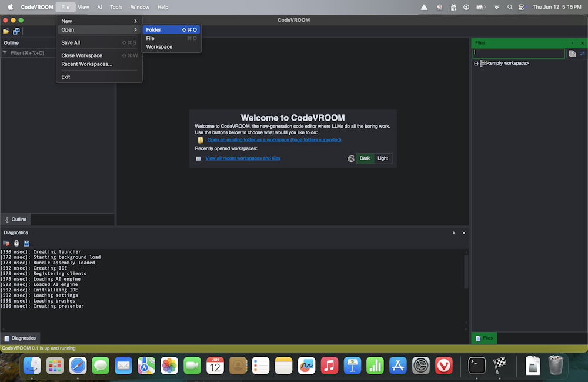Open the AI menu
Screen dimensions: 588x382
pyautogui.click(x=99, y=7)
